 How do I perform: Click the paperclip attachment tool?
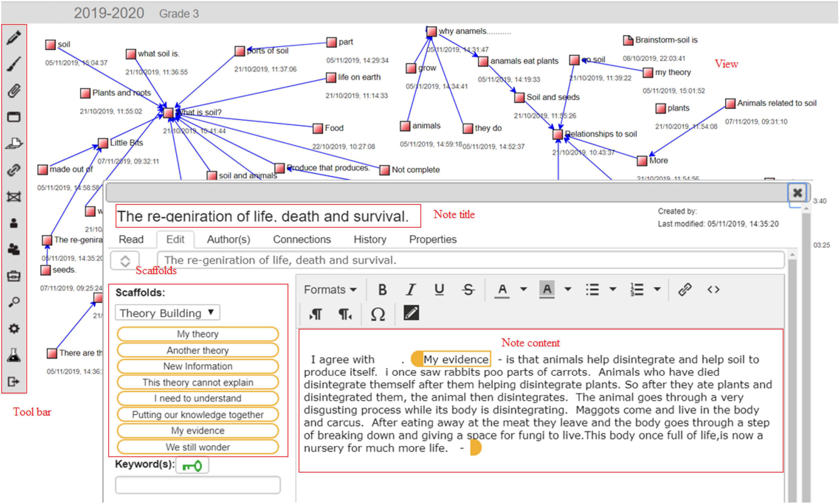click(14, 91)
